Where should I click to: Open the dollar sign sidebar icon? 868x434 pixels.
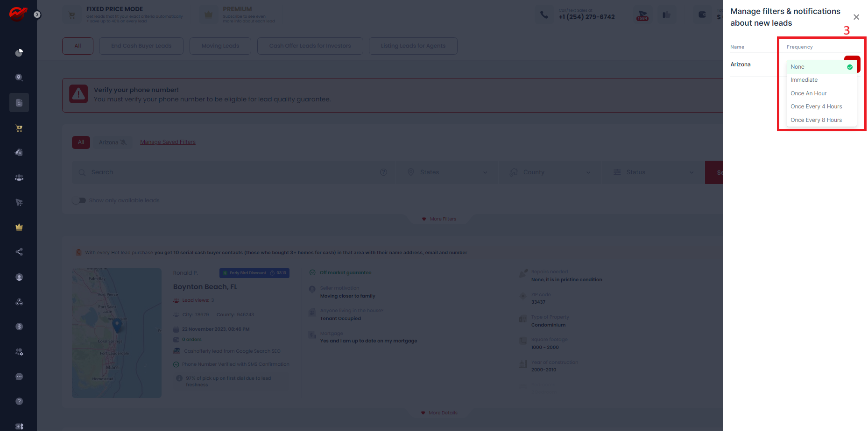(x=19, y=327)
